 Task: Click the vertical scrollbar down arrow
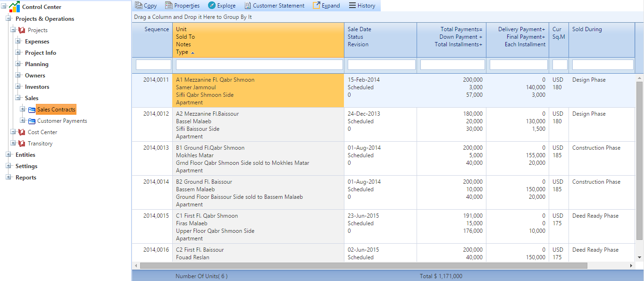point(640,257)
